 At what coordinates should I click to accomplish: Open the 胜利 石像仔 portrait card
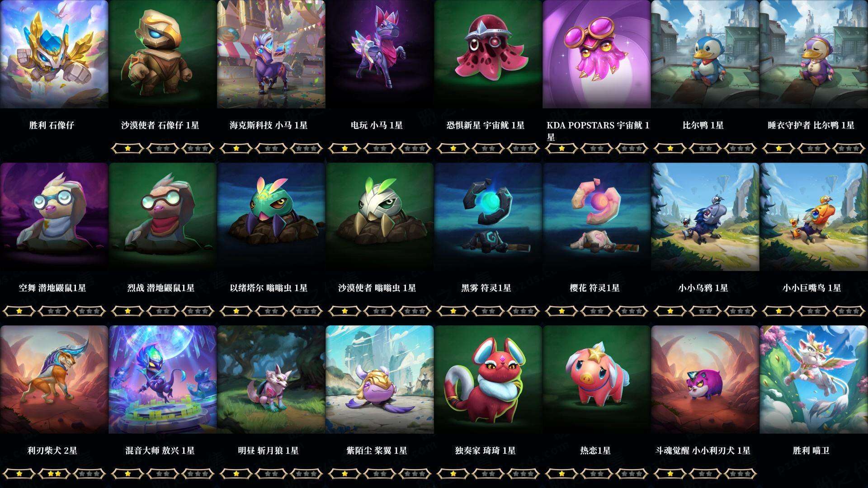pyautogui.click(x=54, y=54)
